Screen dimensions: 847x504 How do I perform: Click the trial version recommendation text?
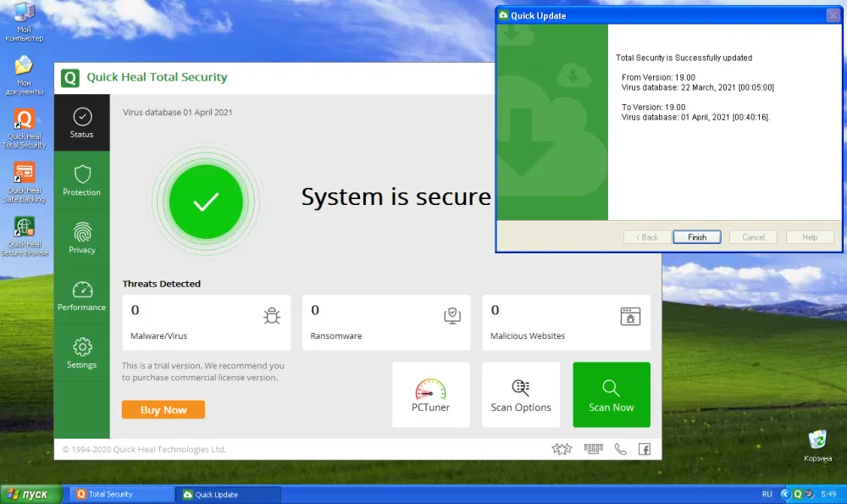tap(203, 372)
